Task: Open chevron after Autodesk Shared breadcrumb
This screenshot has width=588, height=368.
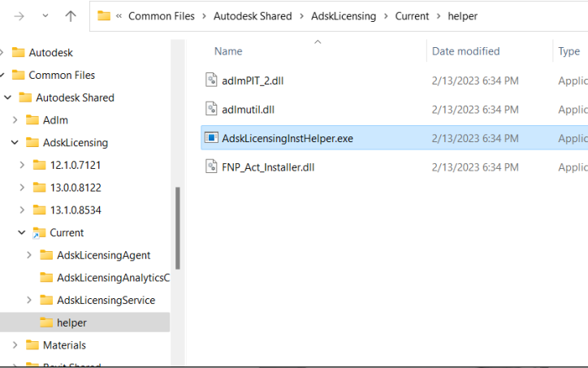Action: coord(301,16)
